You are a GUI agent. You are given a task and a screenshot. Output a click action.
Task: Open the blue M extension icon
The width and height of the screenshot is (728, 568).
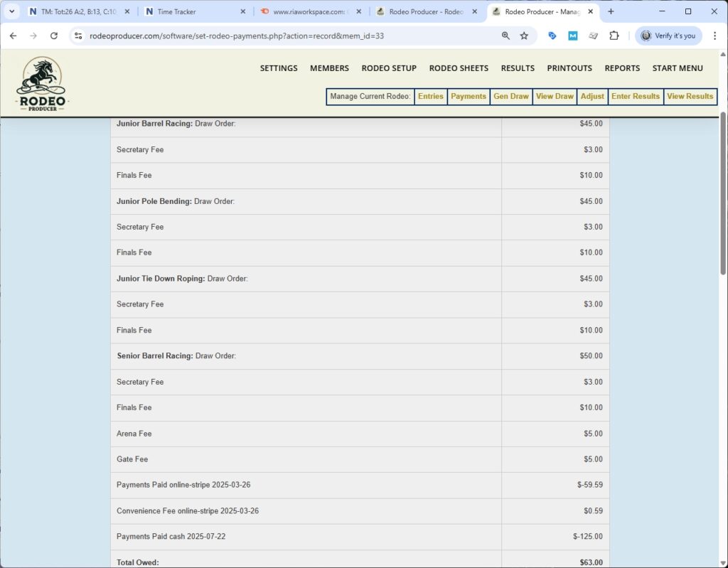(573, 36)
